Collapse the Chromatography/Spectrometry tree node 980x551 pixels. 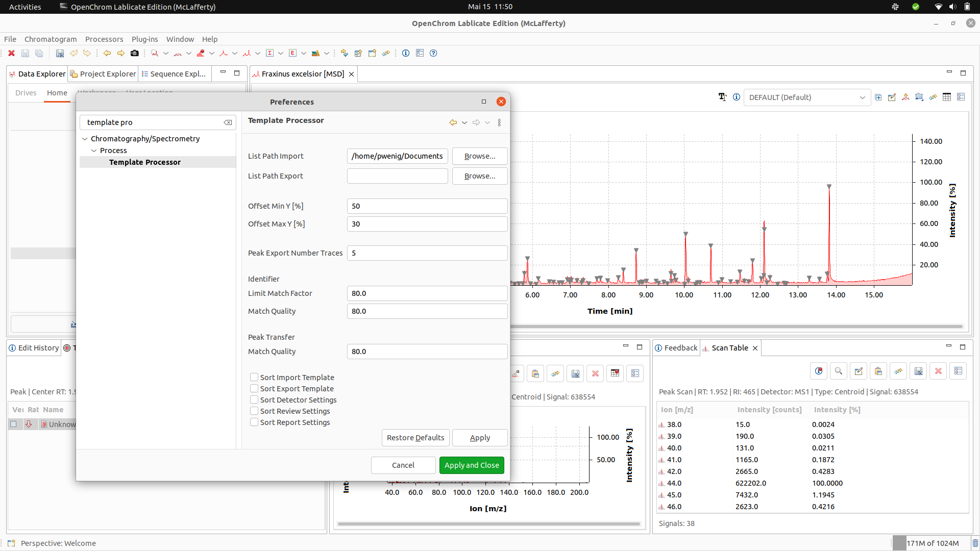click(85, 138)
